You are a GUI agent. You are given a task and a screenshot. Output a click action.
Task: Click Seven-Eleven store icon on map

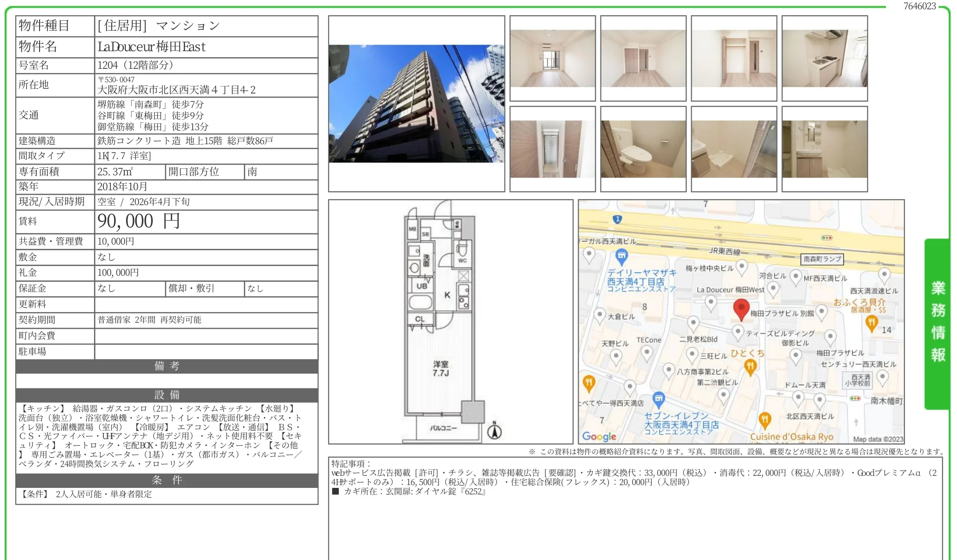coord(658,398)
